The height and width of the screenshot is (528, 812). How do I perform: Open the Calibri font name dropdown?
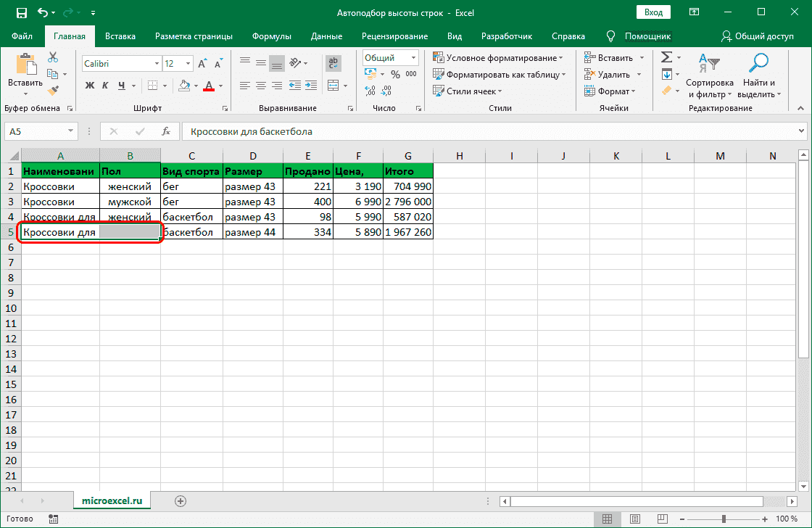click(155, 64)
